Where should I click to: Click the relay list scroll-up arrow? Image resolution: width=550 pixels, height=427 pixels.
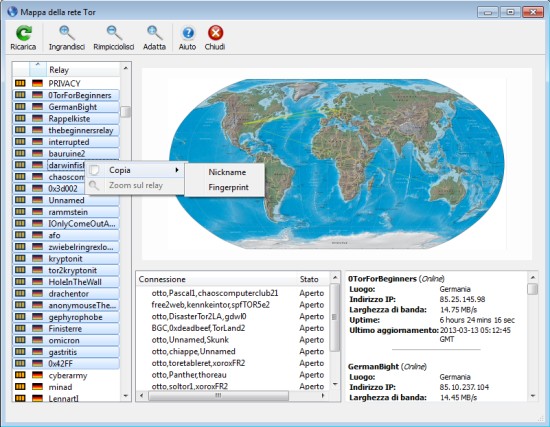(x=126, y=68)
